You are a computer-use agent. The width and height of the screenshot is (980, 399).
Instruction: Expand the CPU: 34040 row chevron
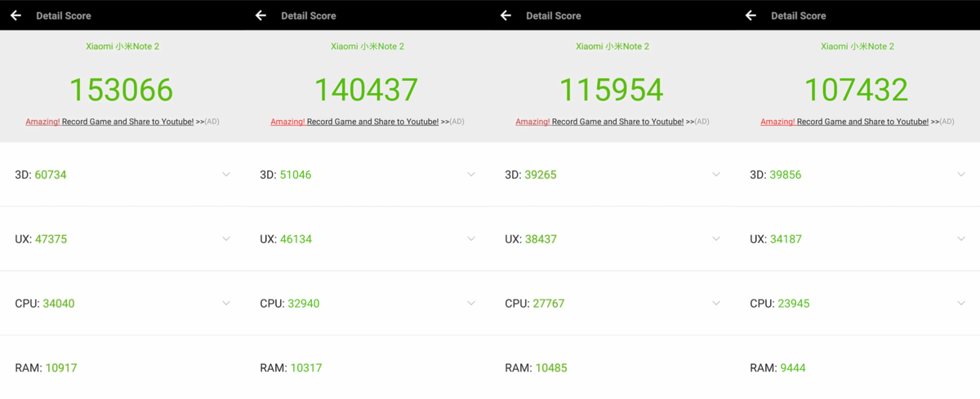point(226,304)
